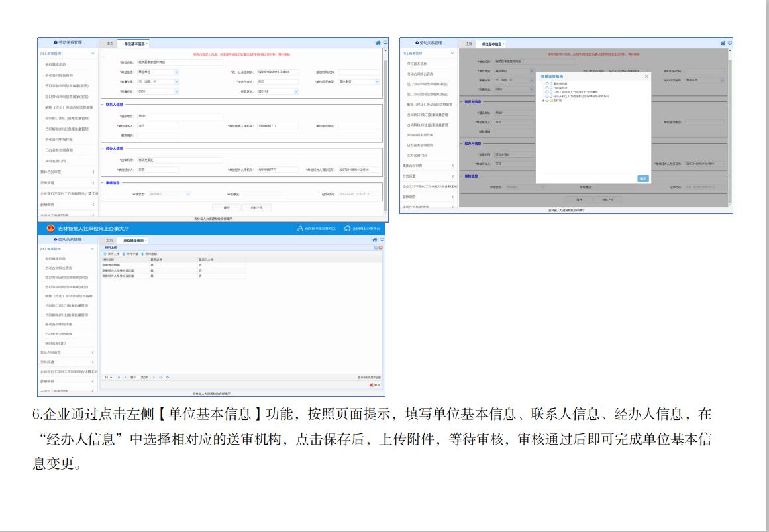The image size is (769, 532).
Task: Open the 单位性质 dropdown in the form screenshot
Action: (177, 72)
